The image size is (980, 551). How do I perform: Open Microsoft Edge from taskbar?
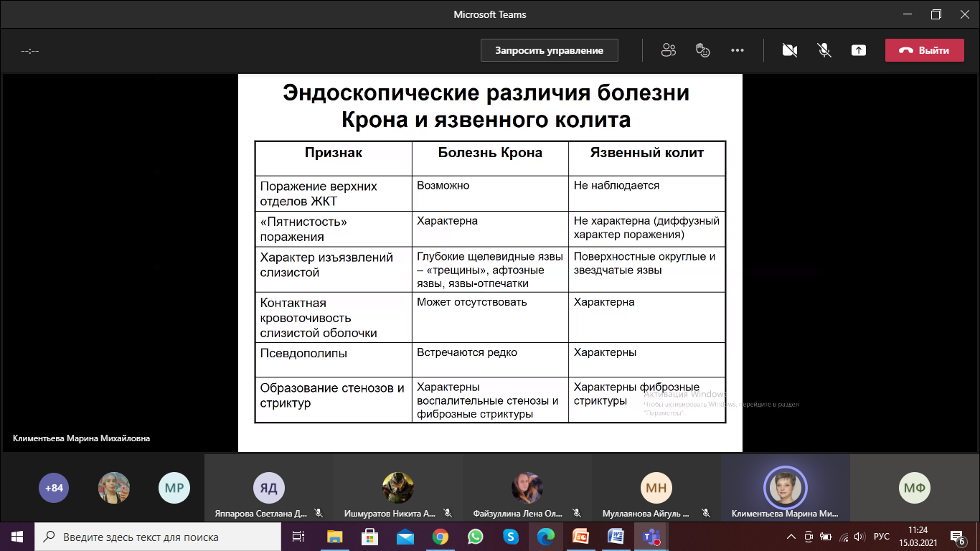coord(546,537)
